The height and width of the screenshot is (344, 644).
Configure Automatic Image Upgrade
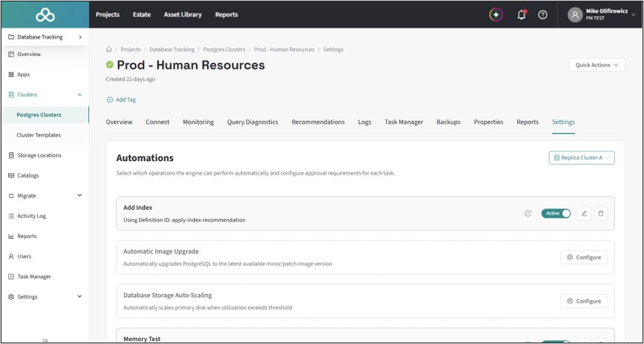584,257
